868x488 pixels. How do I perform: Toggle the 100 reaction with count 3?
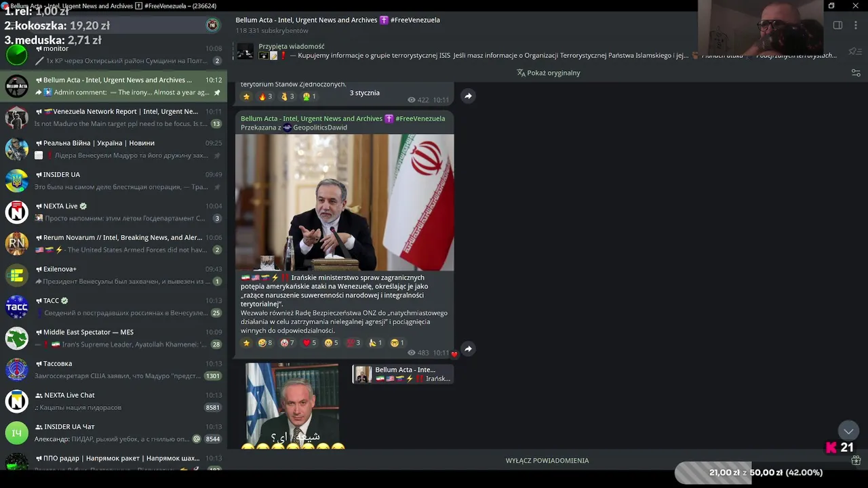pos(354,343)
